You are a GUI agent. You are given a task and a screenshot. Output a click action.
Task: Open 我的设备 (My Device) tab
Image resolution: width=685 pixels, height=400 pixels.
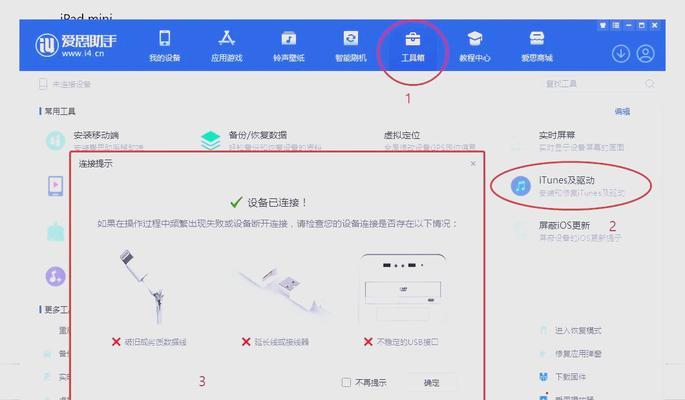click(165, 46)
